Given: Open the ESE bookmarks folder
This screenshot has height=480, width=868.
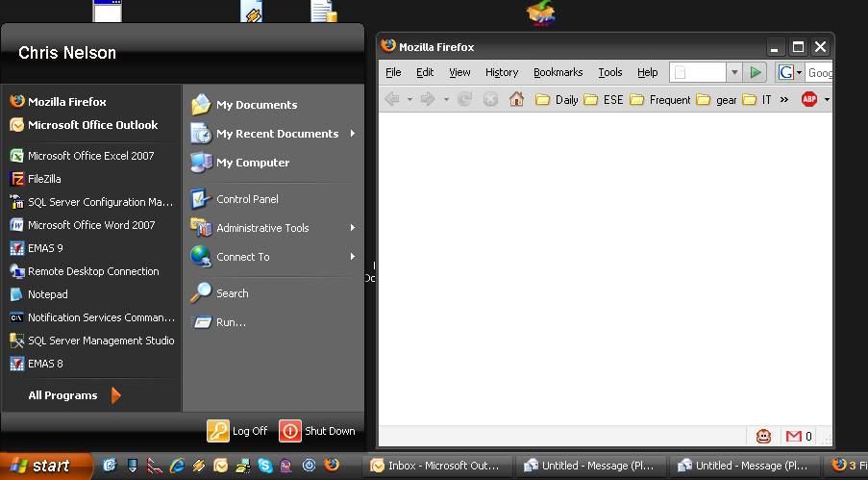Looking at the screenshot, I should (604, 100).
